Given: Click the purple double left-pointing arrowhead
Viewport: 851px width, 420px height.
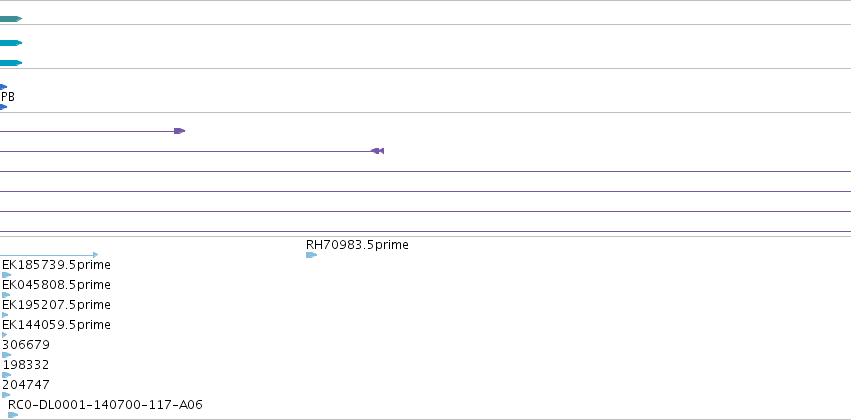Looking at the screenshot, I should (378, 151).
